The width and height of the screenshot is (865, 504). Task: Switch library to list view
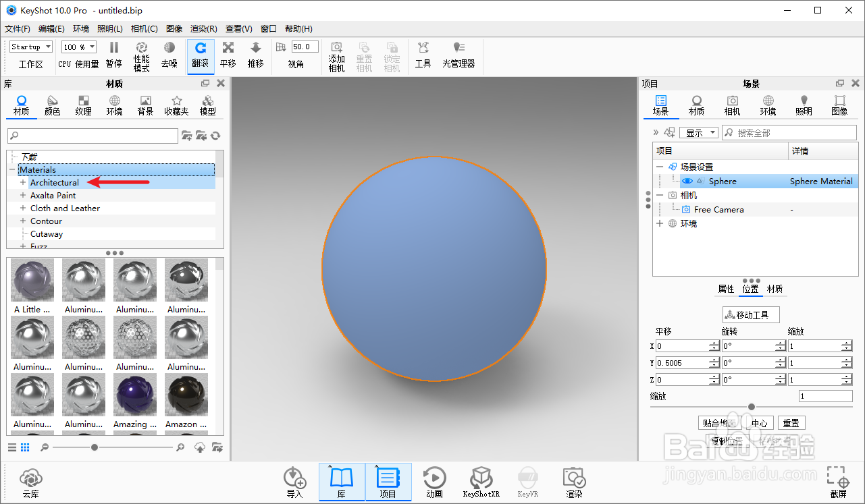point(12,447)
